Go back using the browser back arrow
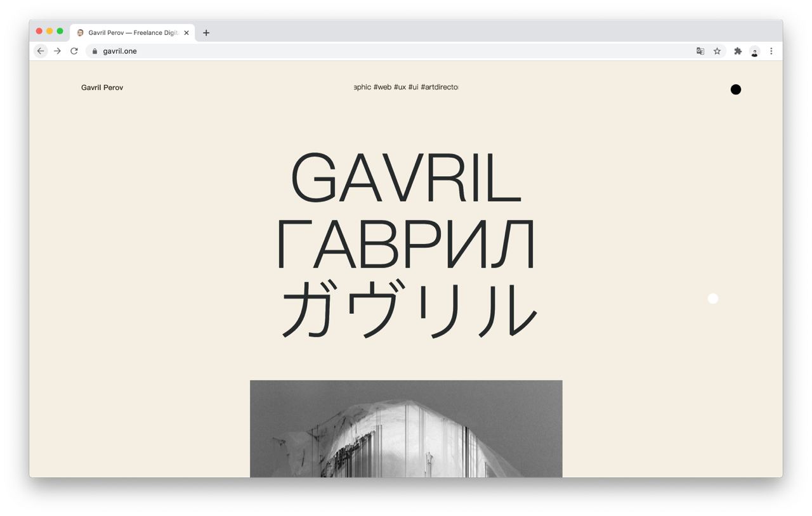 [x=41, y=51]
